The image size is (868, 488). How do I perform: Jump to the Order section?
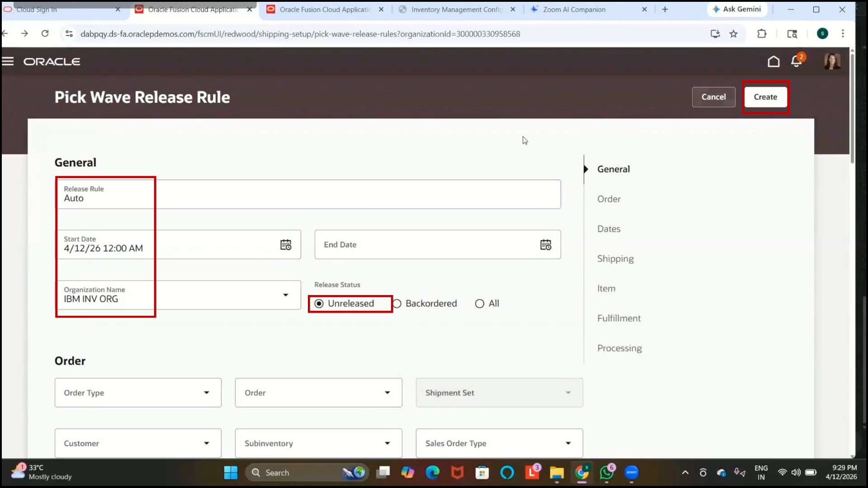tap(609, 199)
